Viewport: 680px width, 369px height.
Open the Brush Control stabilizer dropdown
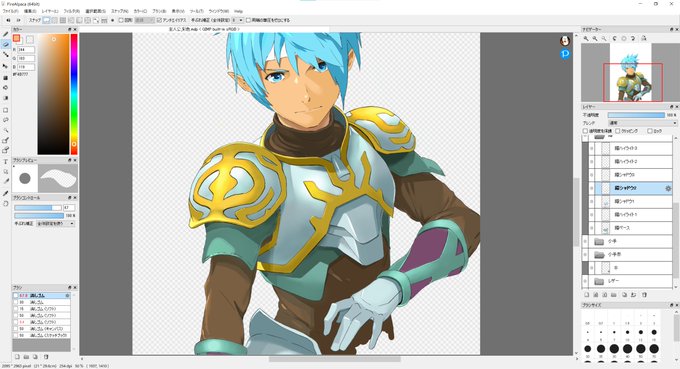(x=56, y=224)
